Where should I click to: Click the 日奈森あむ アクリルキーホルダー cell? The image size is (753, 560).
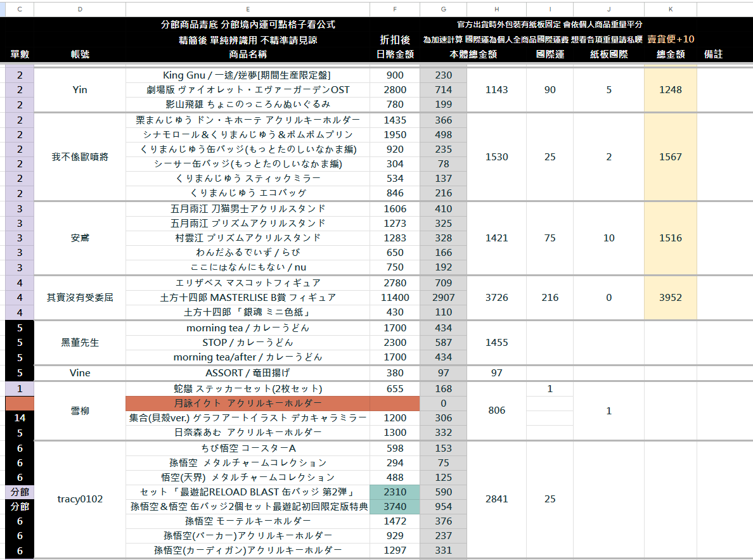tap(248, 433)
